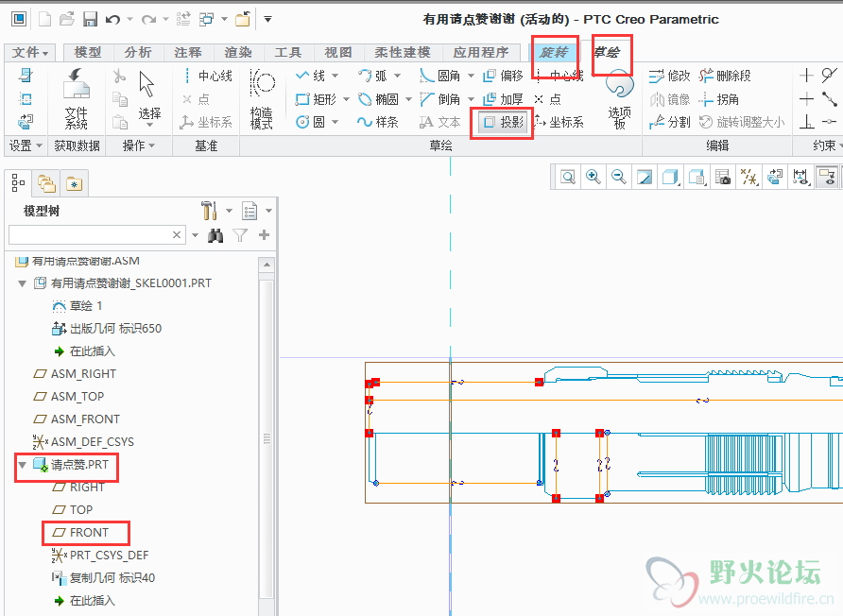The image size is (843, 616).
Task: Click the sketch Point (点) tool
Action: click(548, 99)
